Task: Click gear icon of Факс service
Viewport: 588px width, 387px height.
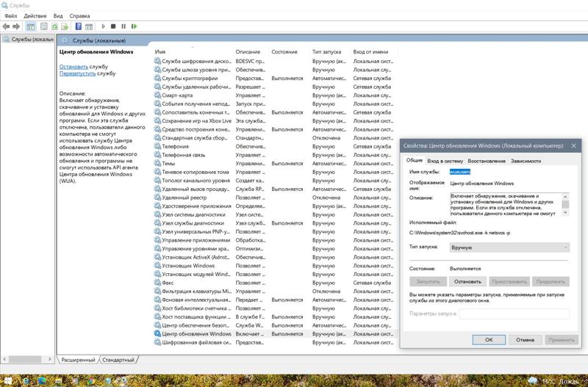Action: pyautogui.click(x=157, y=283)
